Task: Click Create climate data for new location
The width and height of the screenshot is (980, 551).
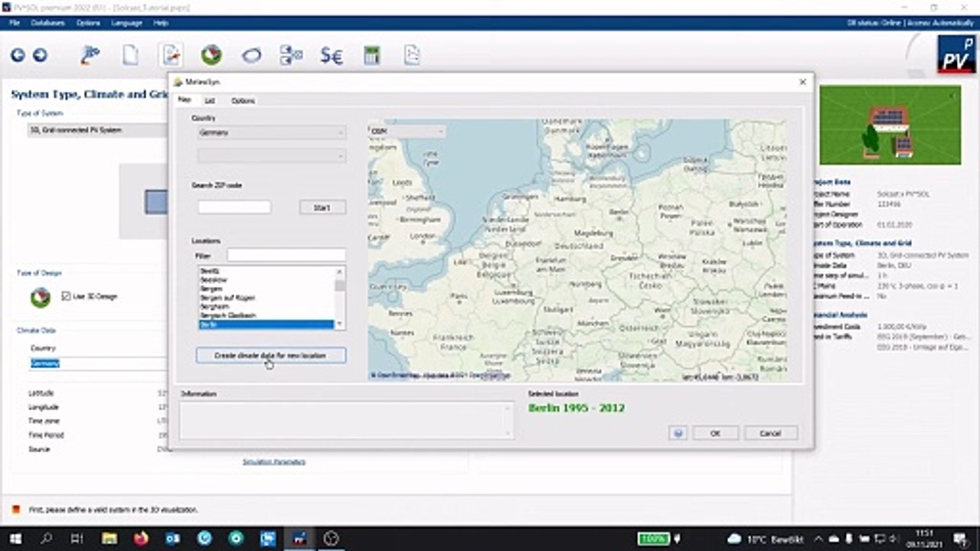Action: pyautogui.click(x=270, y=355)
